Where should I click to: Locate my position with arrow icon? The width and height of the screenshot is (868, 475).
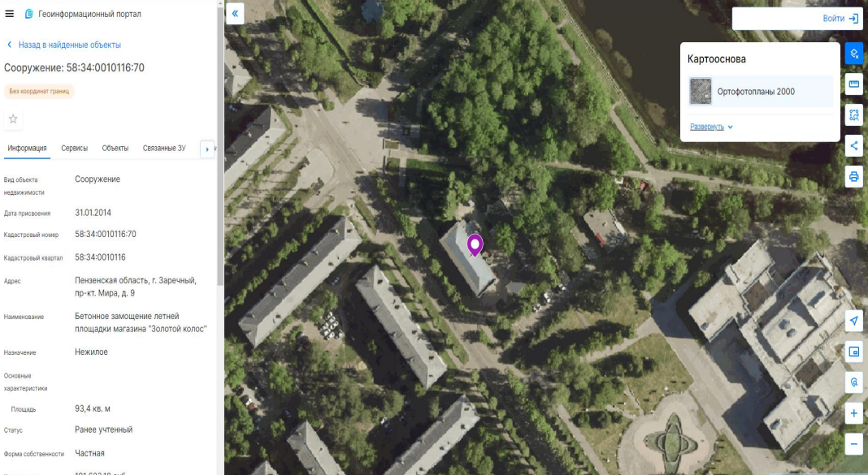pyautogui.click(x=853, y=321)
